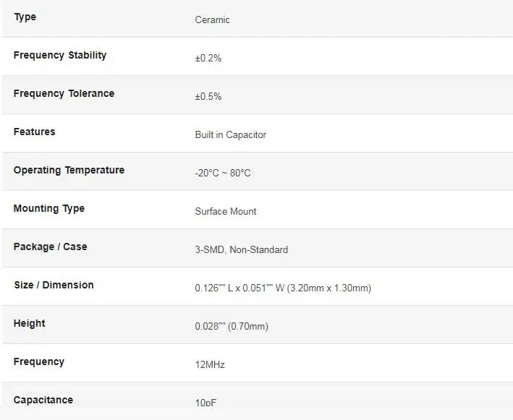513x420 pixels.
Task: Click the Size / Dimension label
Action: coord(54,286)
